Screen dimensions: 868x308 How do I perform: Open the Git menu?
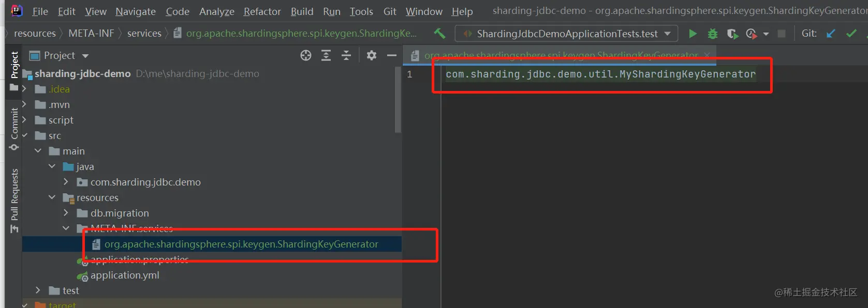coord(390,11)
